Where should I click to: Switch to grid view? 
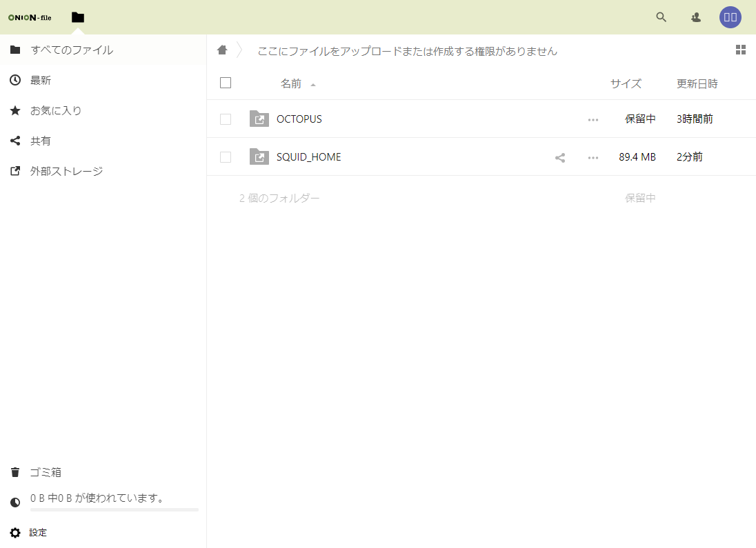tap(741, 50)
